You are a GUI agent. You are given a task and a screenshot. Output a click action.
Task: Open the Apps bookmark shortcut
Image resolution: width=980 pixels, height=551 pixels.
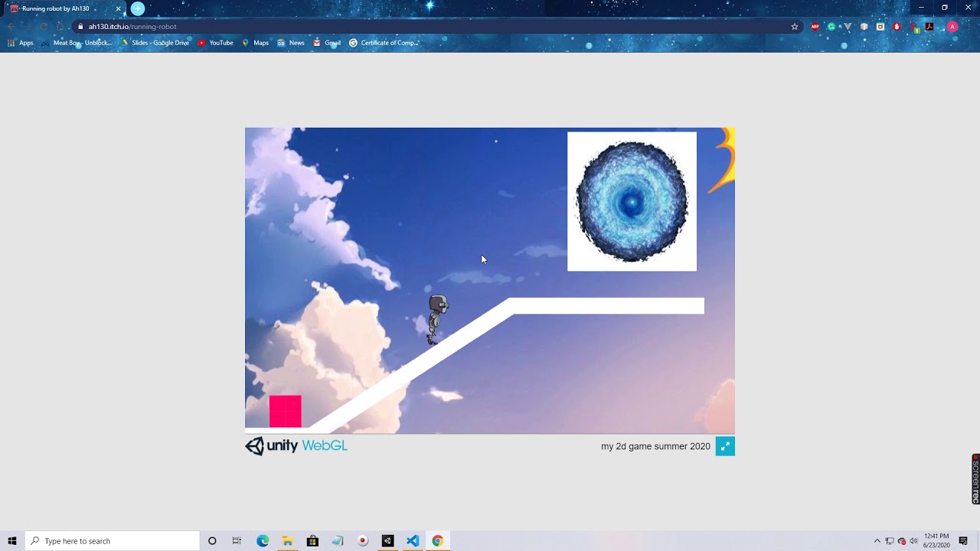pyautogui.click(x=21, y=43)
